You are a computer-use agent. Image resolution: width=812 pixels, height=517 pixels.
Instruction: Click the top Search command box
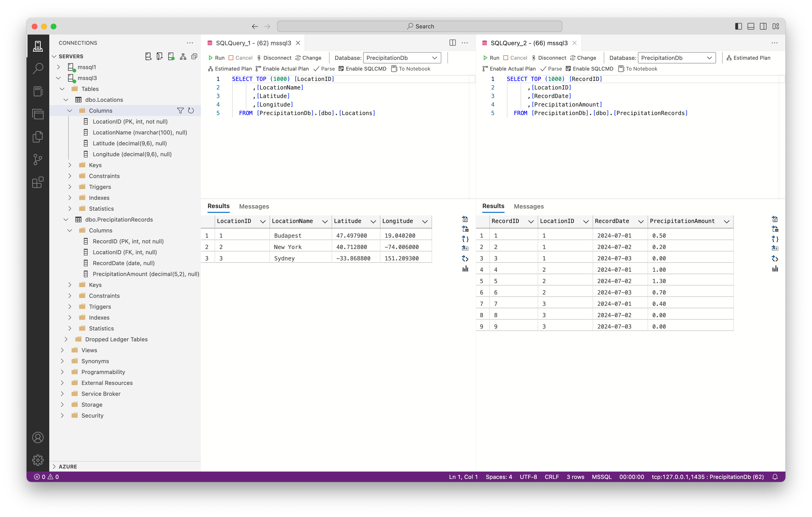(420, 26)
